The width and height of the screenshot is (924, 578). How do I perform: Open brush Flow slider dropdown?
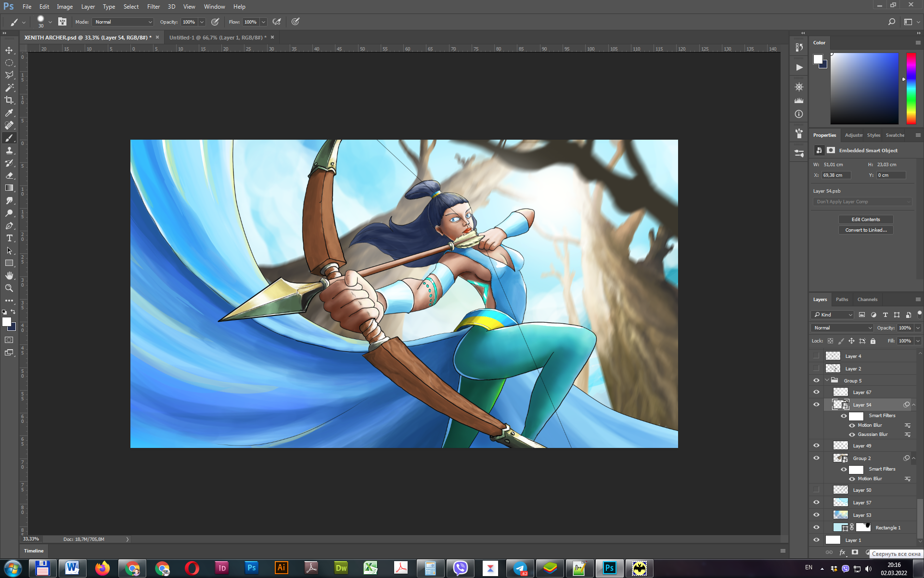(x=263, y=22)
